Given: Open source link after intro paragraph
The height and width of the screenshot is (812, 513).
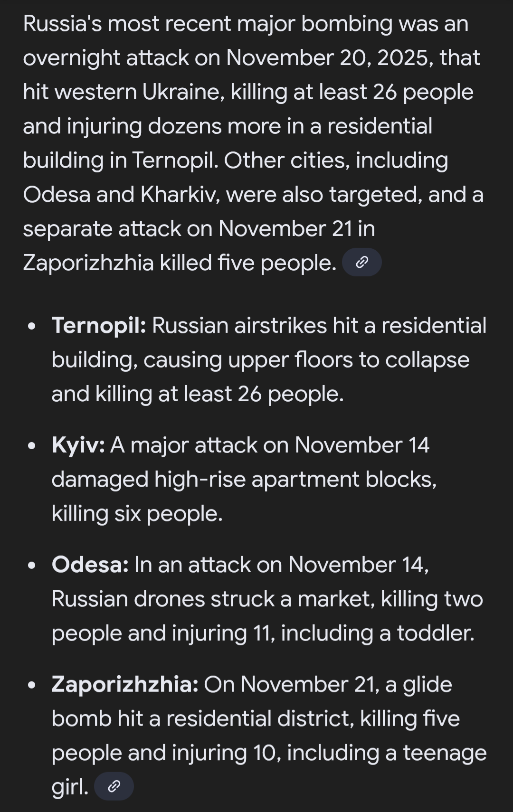Looking at the screenshot, I should 361,262.
